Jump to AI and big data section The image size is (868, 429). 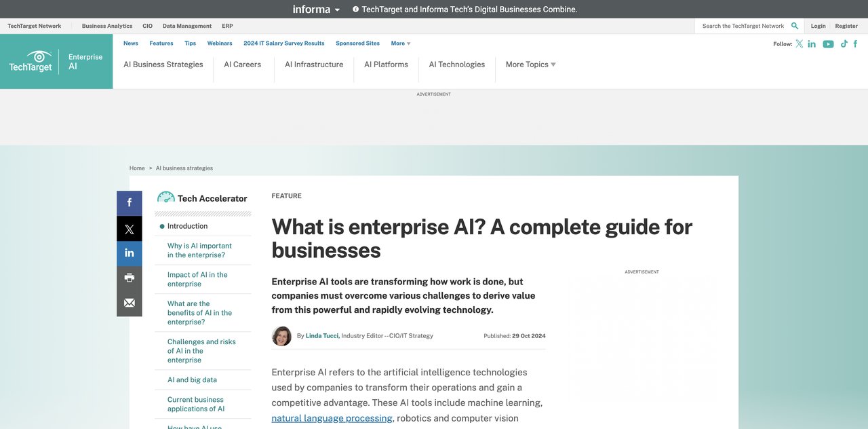coord(192,380)
